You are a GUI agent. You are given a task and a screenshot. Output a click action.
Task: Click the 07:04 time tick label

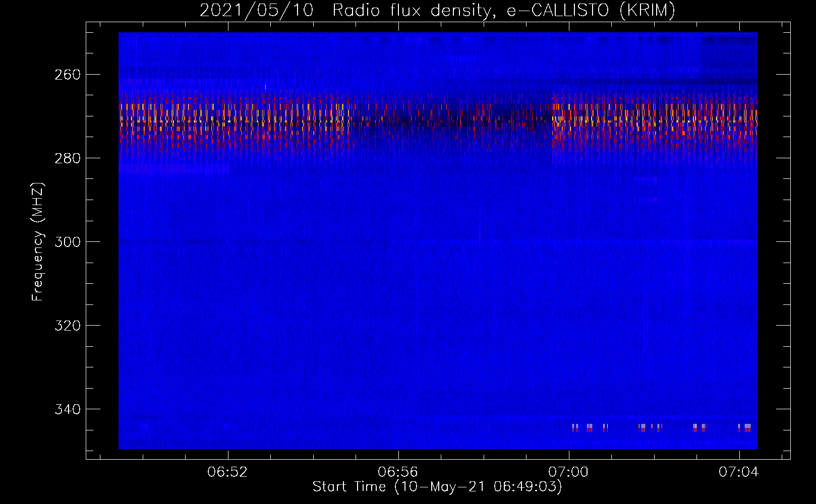pyautogui.click(x=739, y=472)
